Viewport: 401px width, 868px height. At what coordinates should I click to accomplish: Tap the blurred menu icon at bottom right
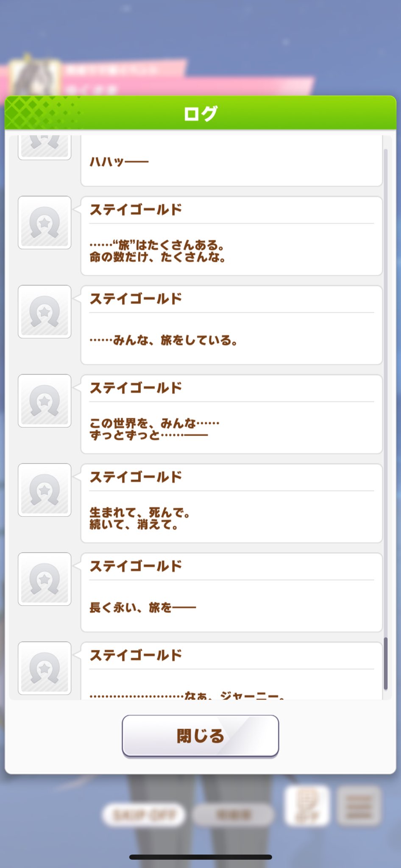click(x=359, y=806)
